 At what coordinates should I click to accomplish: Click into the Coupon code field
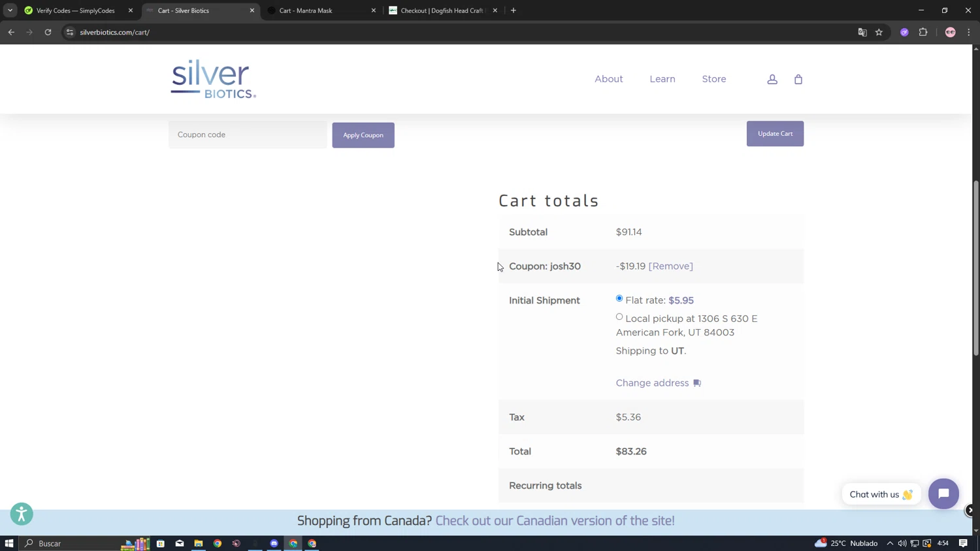click(x=248, y=134)
